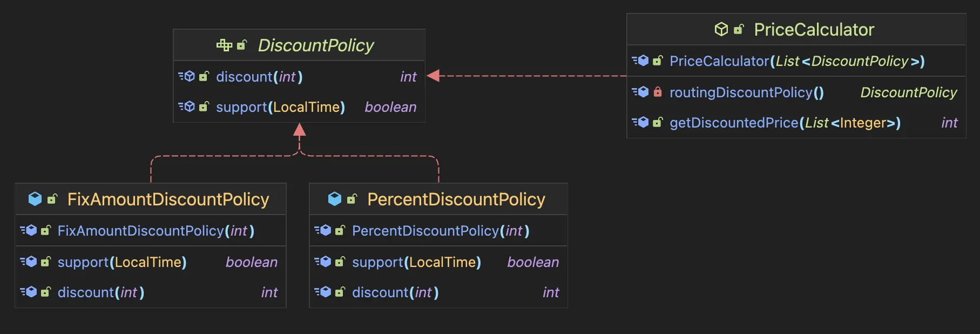This screenshot has height=334, width=980.
Task: Select the PriceCalculator node header
Action: [x=813, y=30]
